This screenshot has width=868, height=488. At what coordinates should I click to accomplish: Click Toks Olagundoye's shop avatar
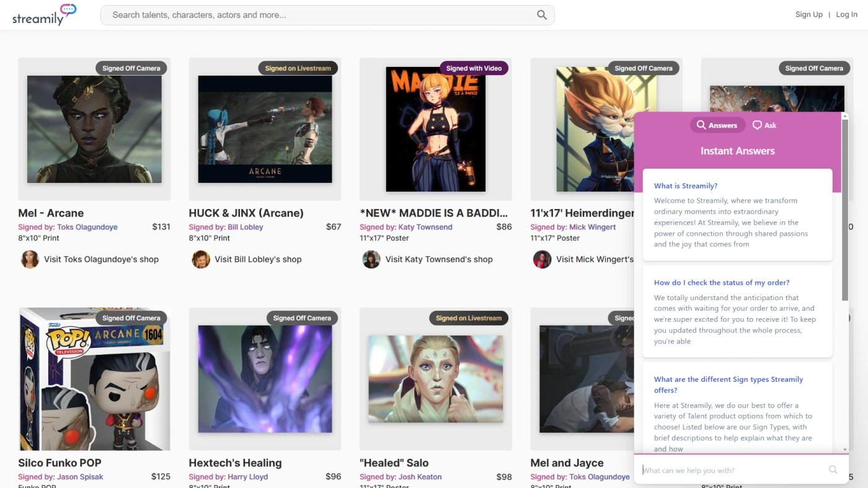coord(30,259)
